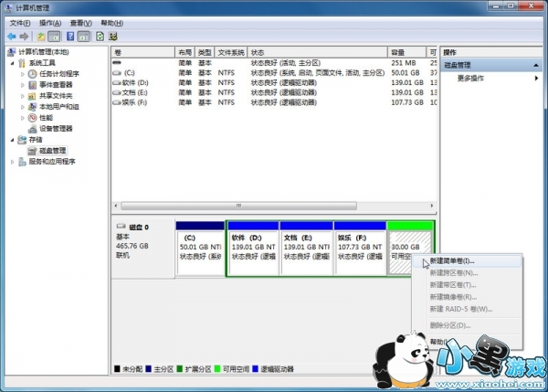Sort by the 卷 column header
Viewport: 548px width, 392px height.
[x=143, y=52]
